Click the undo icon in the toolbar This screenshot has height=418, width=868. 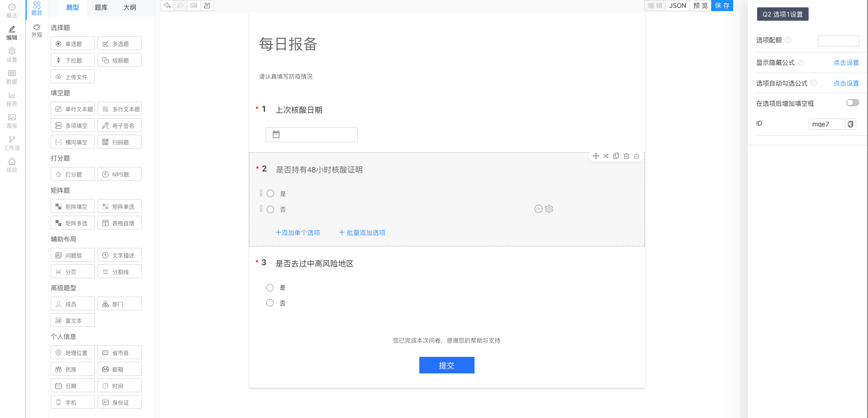tap(167, 6)
